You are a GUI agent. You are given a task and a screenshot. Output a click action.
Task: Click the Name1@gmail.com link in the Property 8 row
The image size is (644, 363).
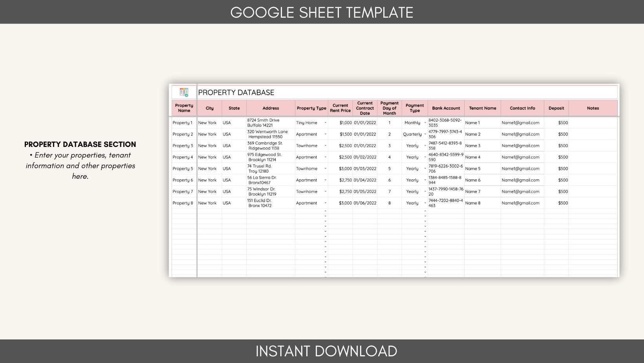click(x=521, y=203)
